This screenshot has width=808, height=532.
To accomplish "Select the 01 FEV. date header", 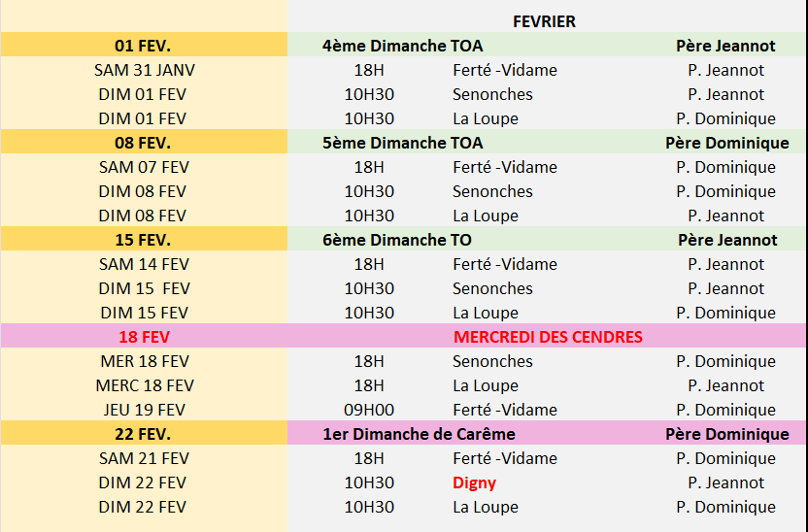I will tap(142, 46).
